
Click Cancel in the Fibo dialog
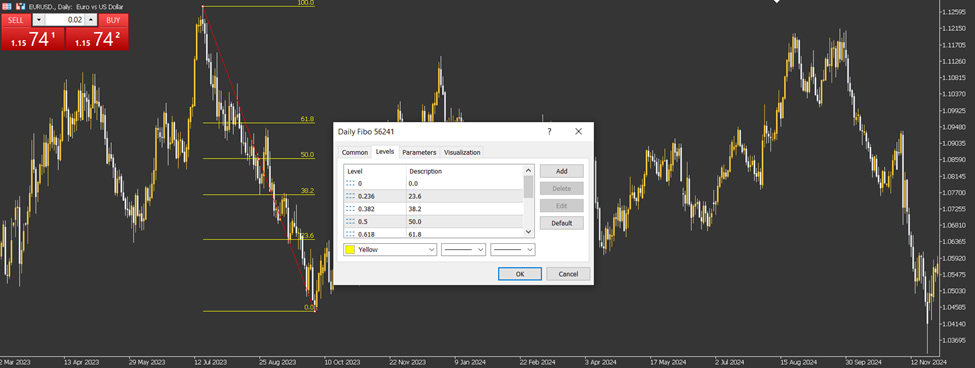coord(568,274)
